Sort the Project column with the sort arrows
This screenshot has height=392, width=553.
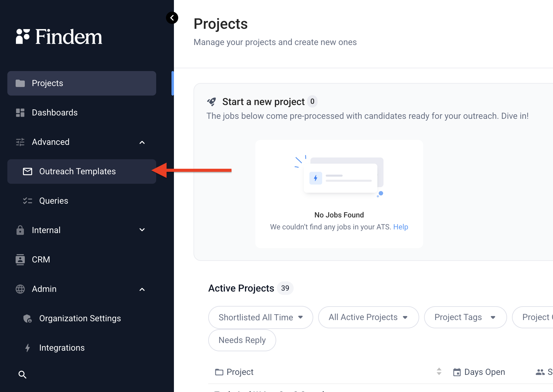(x=439, y=371)
